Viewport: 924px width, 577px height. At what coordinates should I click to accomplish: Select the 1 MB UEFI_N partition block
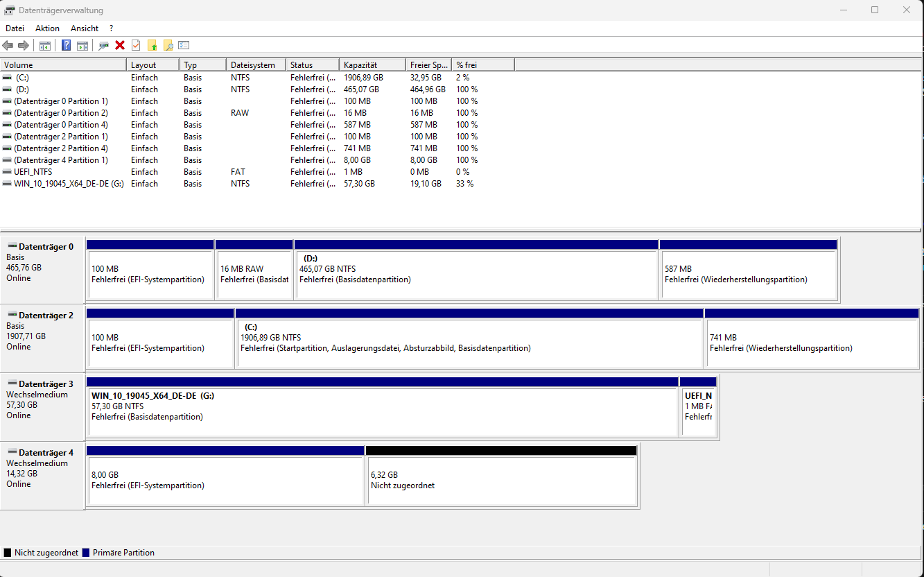point(698,408)
